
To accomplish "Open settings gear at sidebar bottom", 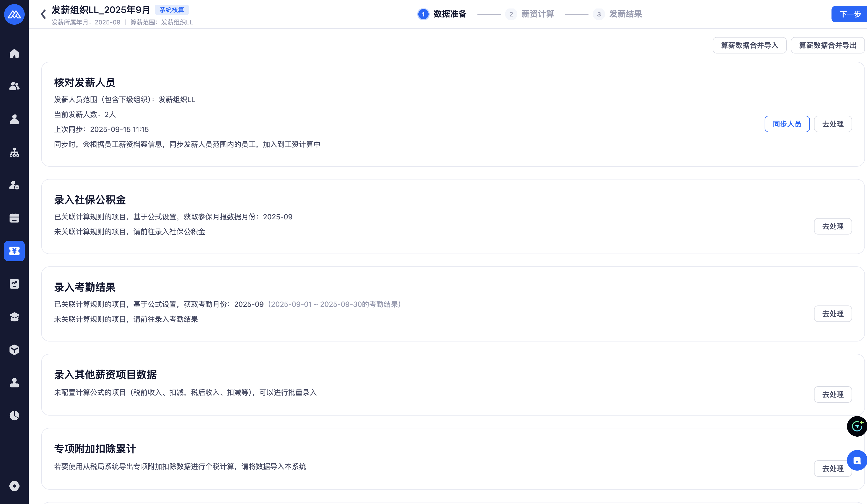I will click(x=14, y=486).
